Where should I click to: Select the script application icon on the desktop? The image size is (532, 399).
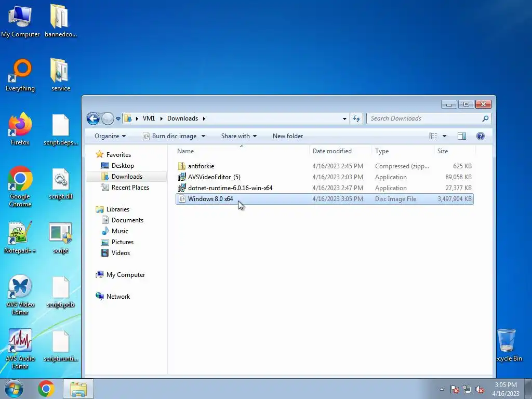coord(60,237)
